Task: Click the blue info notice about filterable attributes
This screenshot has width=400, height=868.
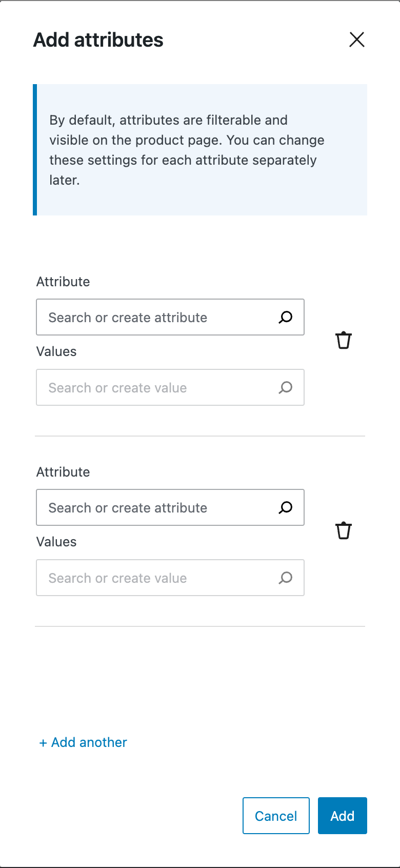Action: (200, 150)
